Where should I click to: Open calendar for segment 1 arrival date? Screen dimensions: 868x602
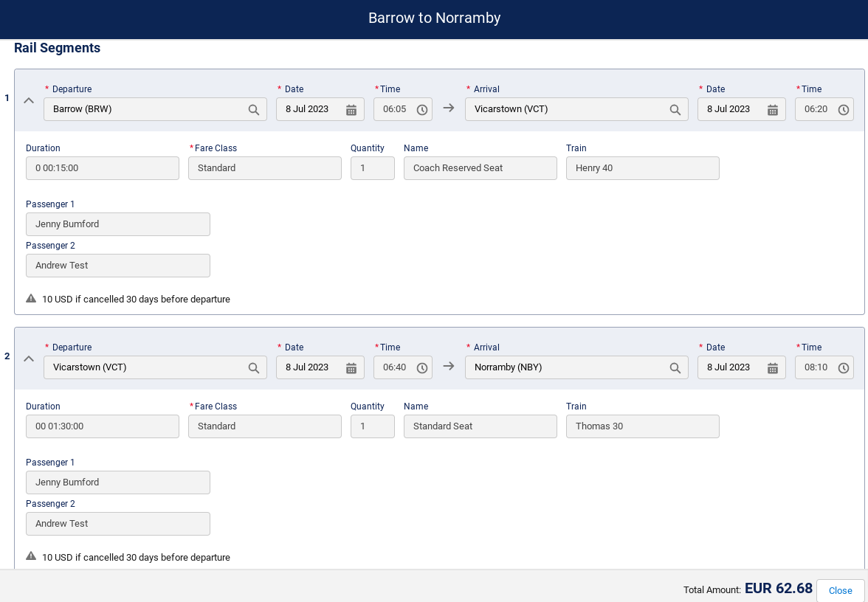[773, 109]
